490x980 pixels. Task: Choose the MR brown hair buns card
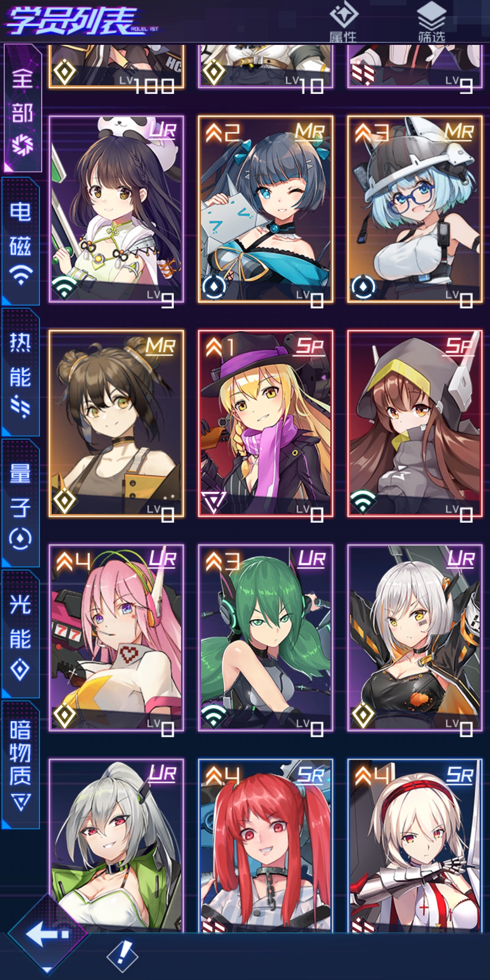pos(117,424)
